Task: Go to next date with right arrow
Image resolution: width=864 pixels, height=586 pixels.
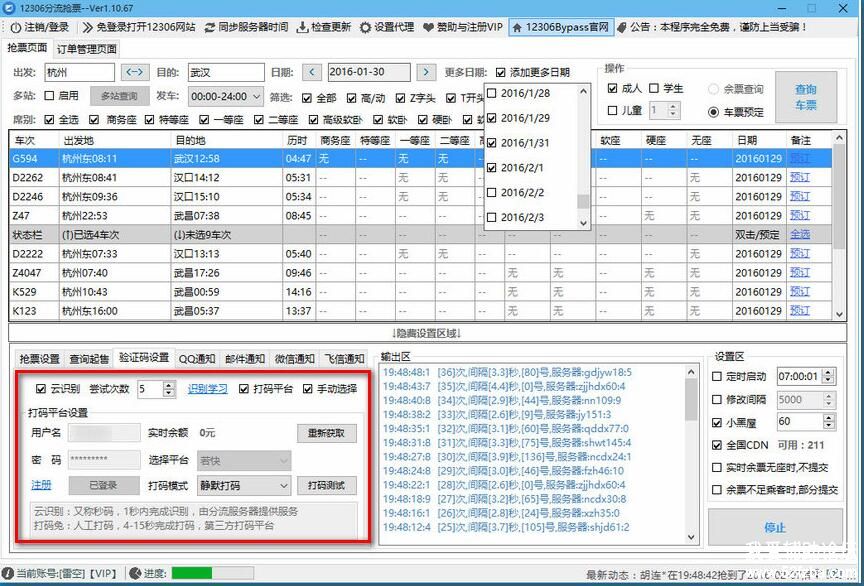Action: 427,72
